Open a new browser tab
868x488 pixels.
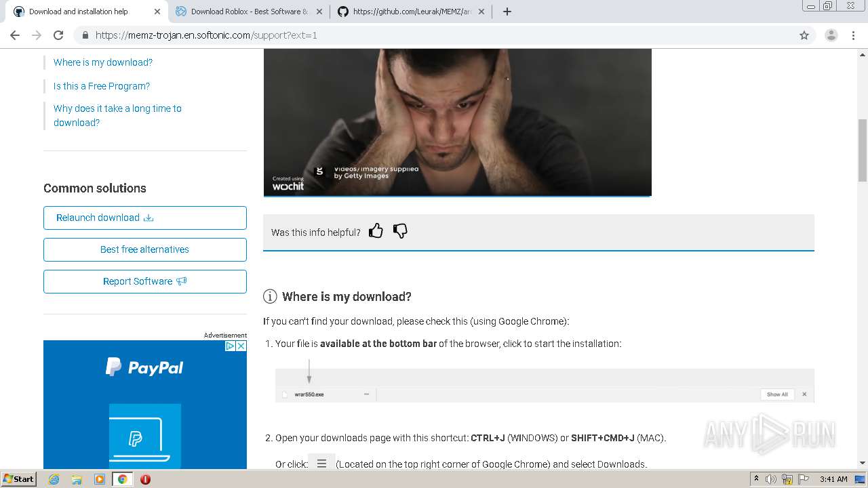[507, 12]
